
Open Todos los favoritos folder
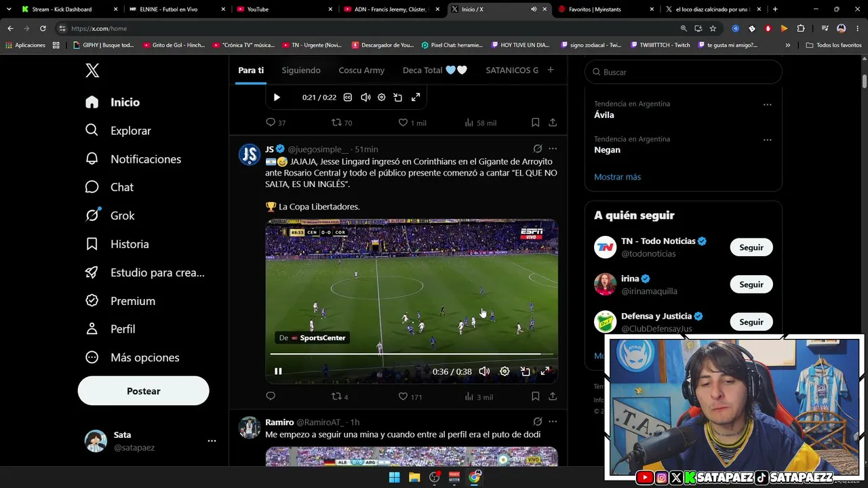pos(834,45)
